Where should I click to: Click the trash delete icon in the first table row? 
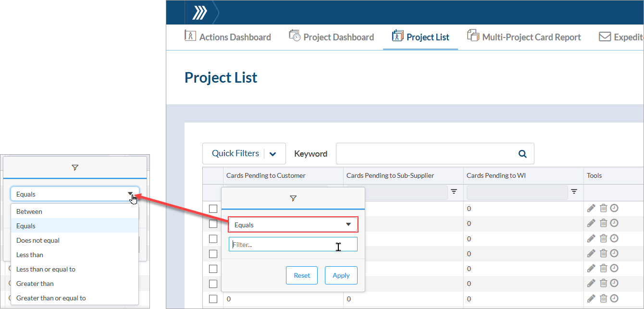(x=603, y=208)
